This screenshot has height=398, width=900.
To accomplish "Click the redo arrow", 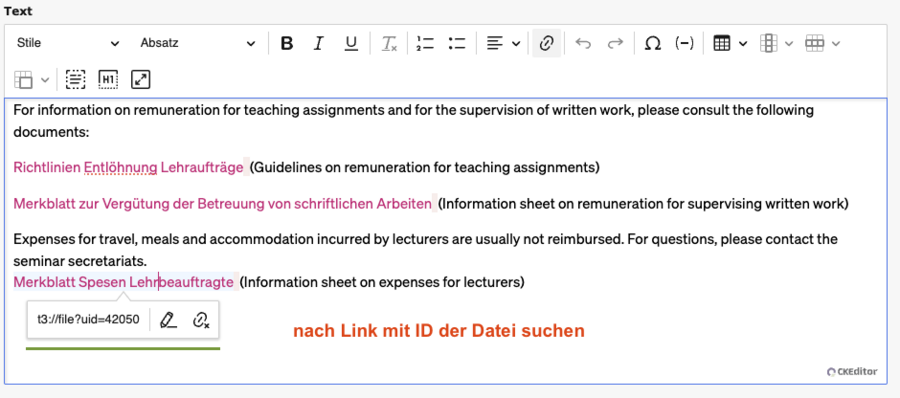I will pyautogui.click(x=615, y=43).
